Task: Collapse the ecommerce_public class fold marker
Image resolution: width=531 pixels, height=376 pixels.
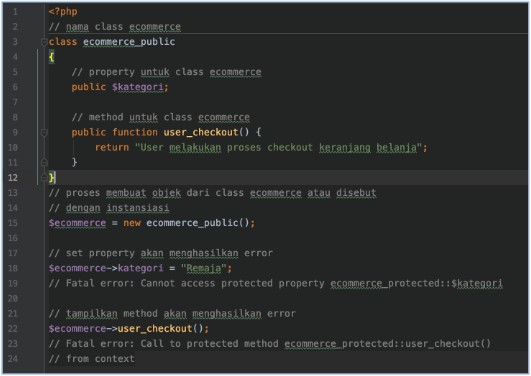Action: coord(44,42)
